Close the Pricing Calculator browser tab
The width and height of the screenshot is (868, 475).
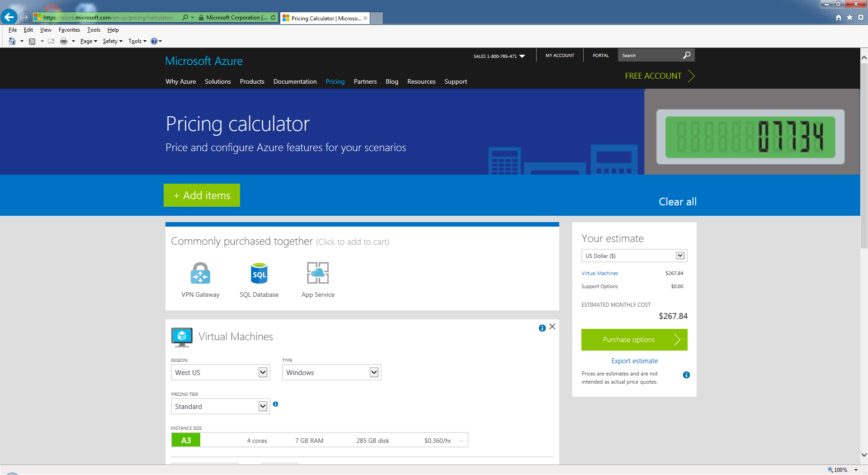pyautogui.click(x=365, y=18)
